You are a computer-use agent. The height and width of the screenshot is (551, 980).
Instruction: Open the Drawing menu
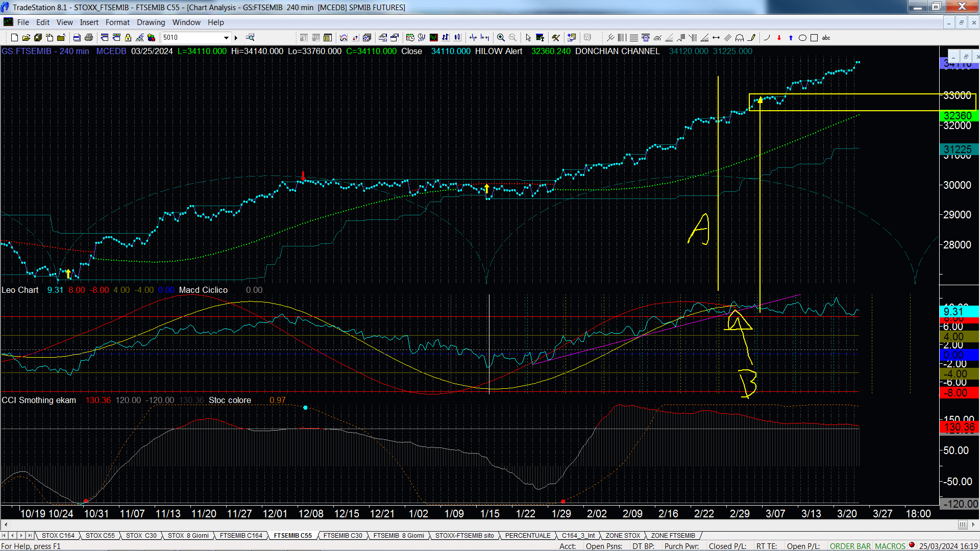(151, 22)
